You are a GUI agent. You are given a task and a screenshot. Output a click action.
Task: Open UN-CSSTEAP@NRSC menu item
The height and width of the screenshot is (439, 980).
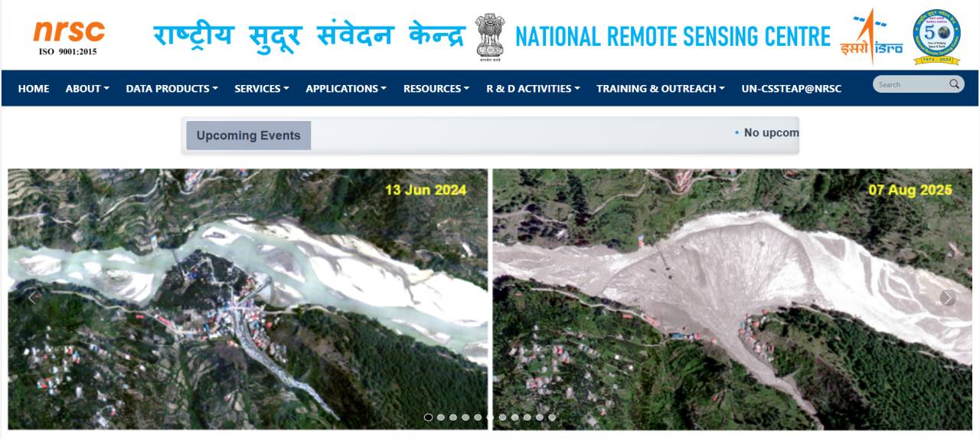tap(791, 89)
